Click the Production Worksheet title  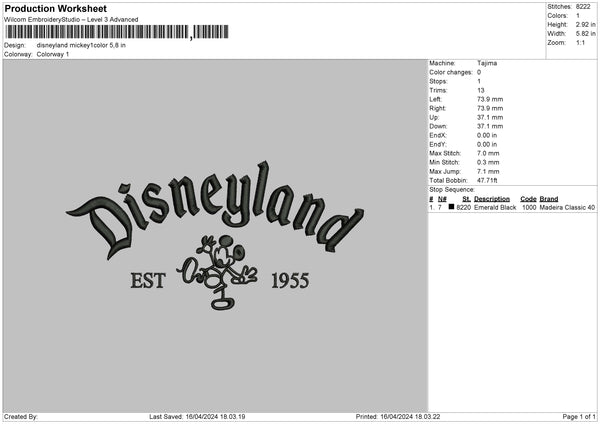(55, 8)
